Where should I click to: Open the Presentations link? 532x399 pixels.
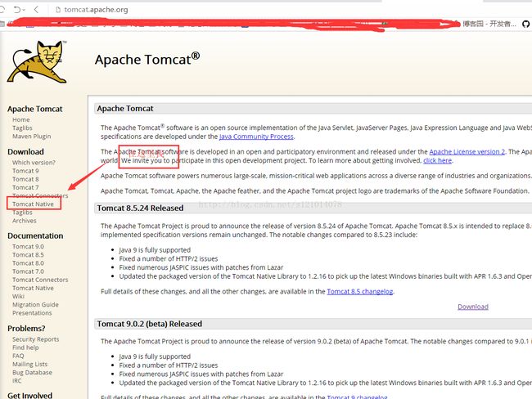(x=32, y=313)
